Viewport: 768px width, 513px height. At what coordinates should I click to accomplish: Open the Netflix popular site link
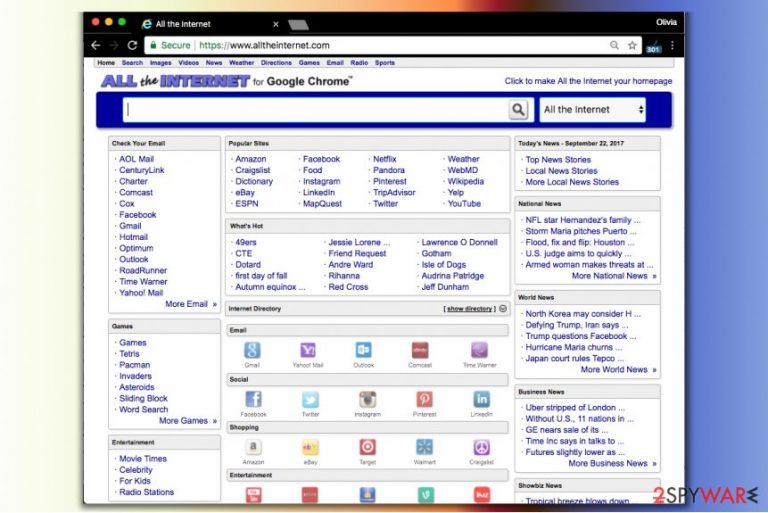click(384, 159)
